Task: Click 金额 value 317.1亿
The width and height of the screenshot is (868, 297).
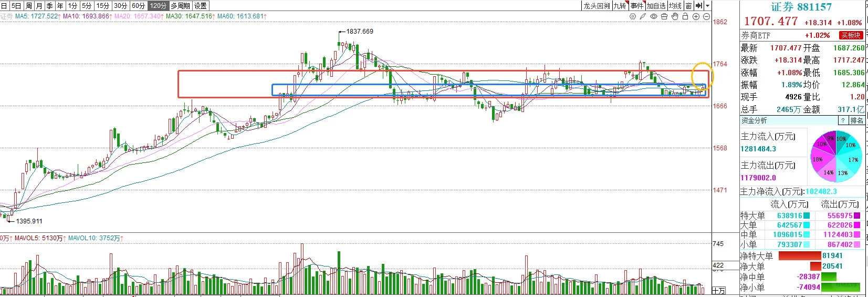Action: [851, 109]
